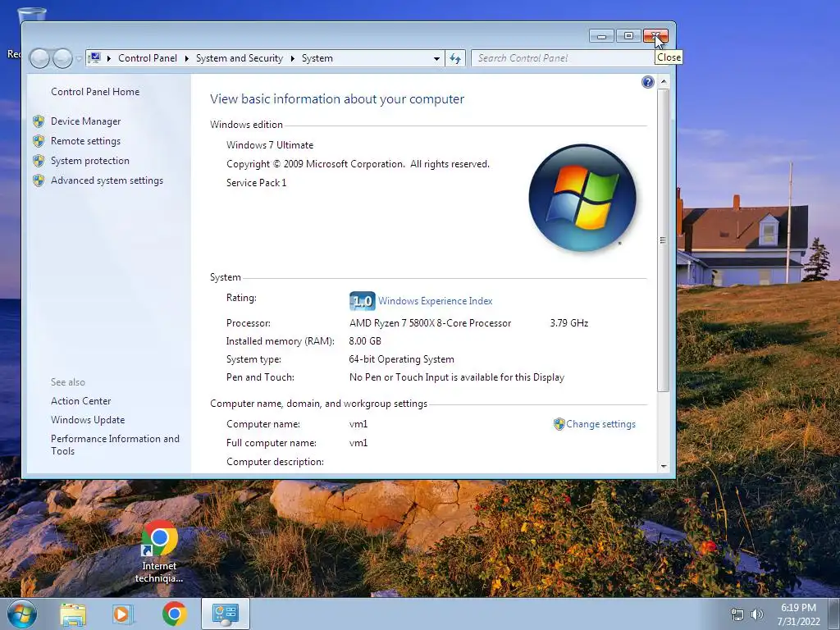Open Performance Information and Tools
The width and height of the screenshot is (840, 630).
click(115, 445)
